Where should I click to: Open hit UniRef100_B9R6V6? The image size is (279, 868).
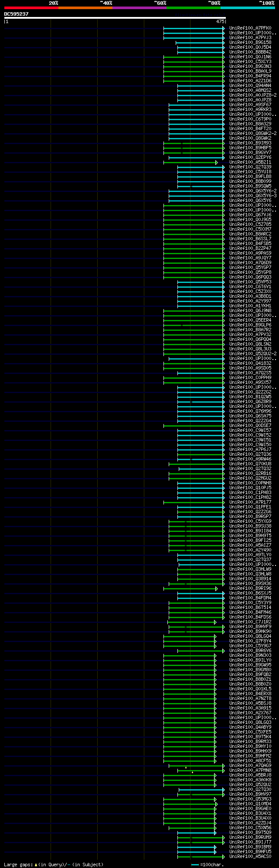(250, 651)
